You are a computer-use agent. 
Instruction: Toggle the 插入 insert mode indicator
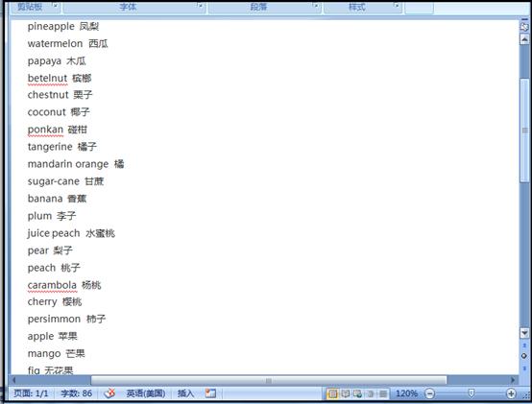pyautogui.click(x=185, y=393)
